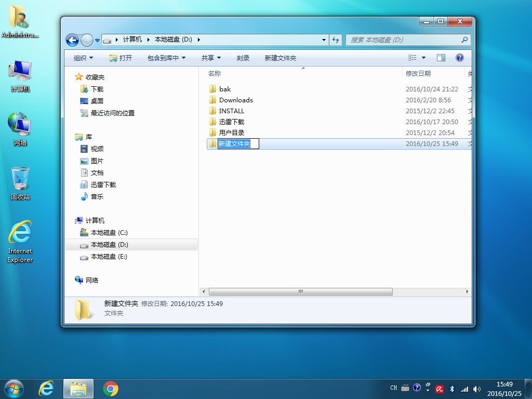Expand arrow after 本地磁盘 (D:) breadcrumb

click(x=199, y=39)
